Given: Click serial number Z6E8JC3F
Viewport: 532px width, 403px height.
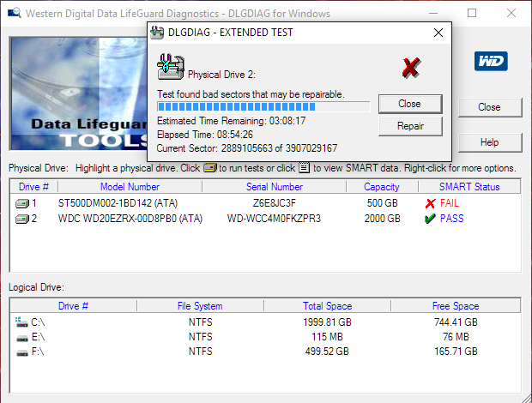Looking at the screenshot, I should point(274,203).
